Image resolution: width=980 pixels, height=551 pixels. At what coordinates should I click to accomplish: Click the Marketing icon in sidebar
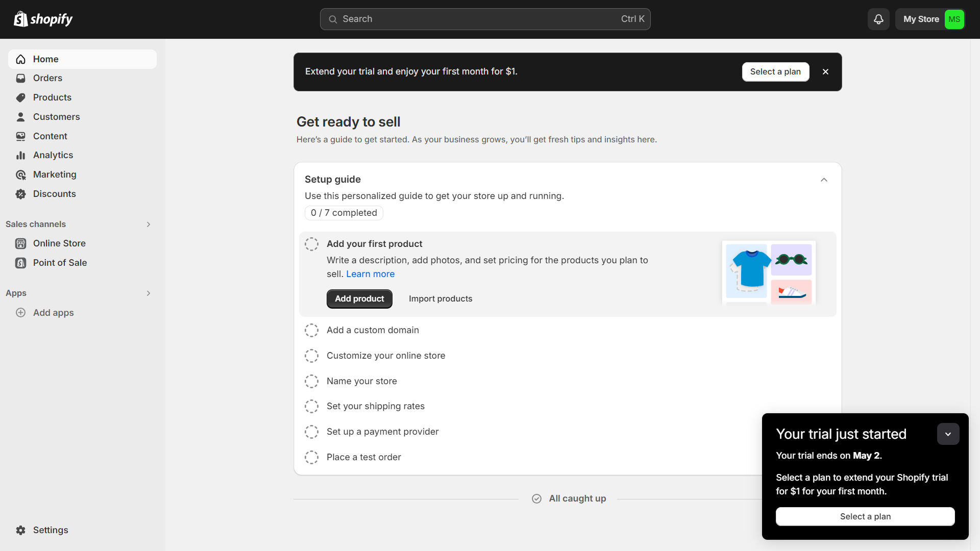(x=21, y=174)
